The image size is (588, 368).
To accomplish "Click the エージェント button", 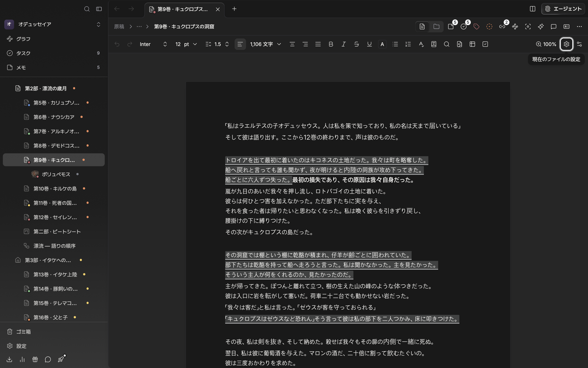I will pos(563,9).
